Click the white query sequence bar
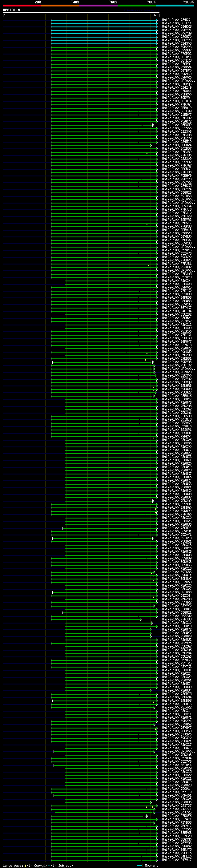 pyautogui.click(x=81, y=13)
